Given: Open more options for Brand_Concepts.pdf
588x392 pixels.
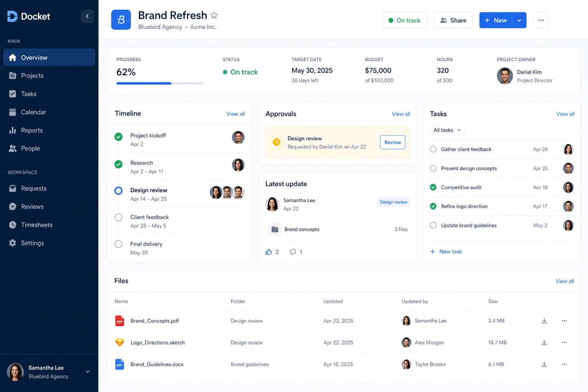Looking at the screenshot, I should (564, 321).
